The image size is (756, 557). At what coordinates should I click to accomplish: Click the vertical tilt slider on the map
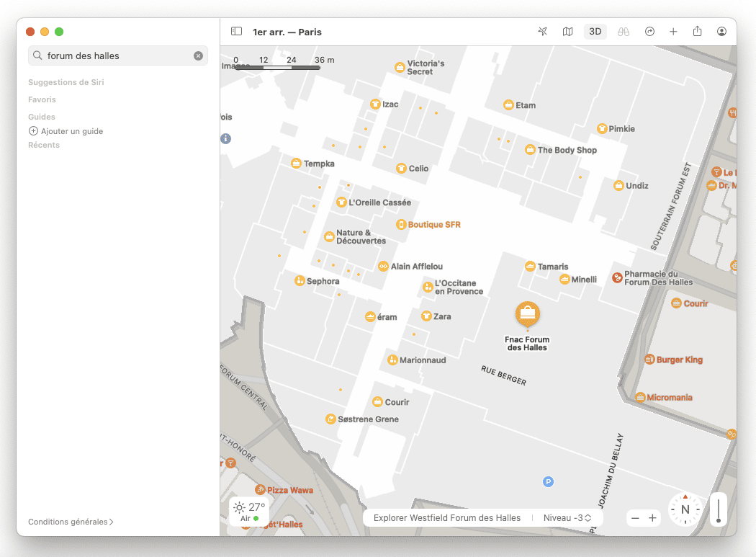point(719,509)
